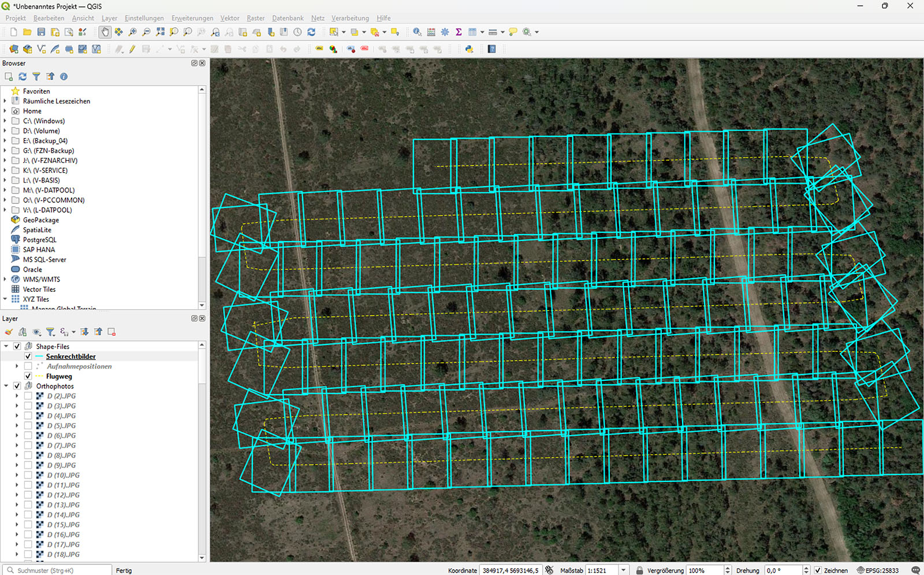Viewport: 924px width, 575px height.
Task: Click the EPSG:25833 coordinate system button
Action: [x=878, y=570]
